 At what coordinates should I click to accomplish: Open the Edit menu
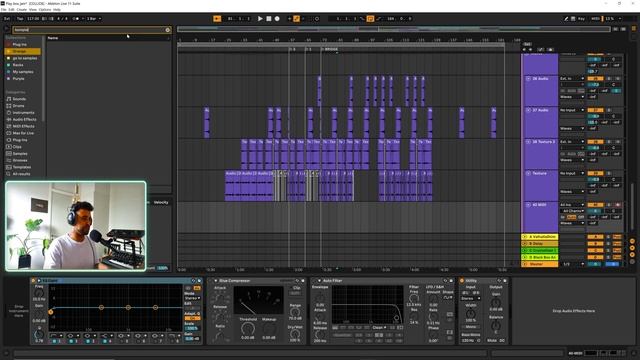[11, 9]
